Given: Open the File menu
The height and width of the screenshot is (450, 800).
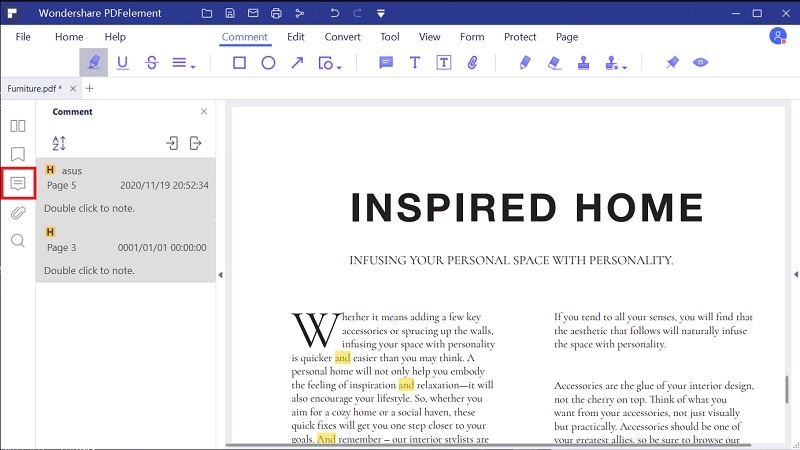Looking at the screenshot, I should 23,37.
